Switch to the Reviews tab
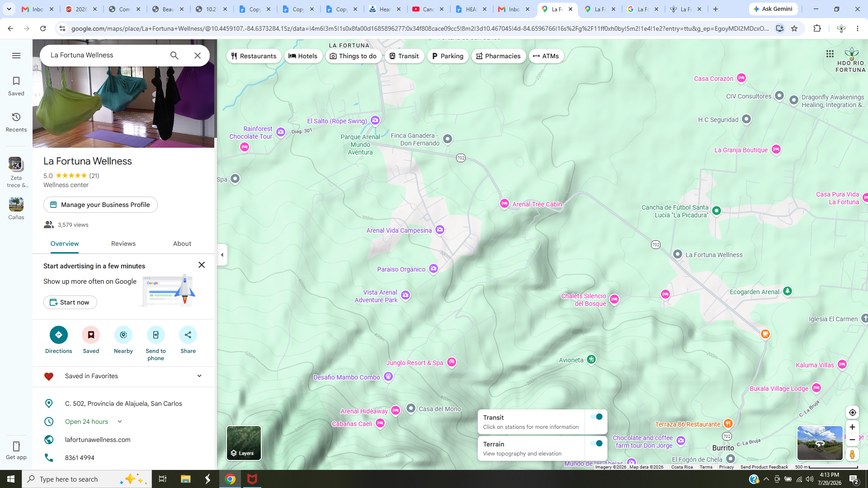 tap(123, 244)
